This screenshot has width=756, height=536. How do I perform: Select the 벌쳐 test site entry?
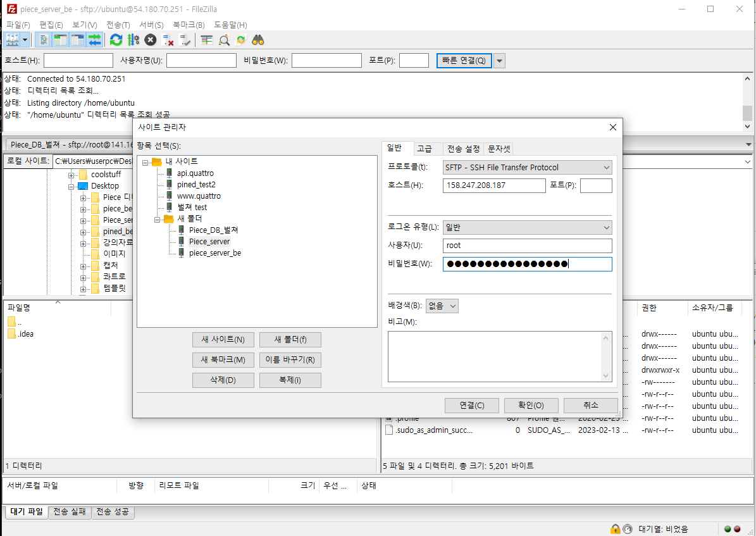(192, 208)
